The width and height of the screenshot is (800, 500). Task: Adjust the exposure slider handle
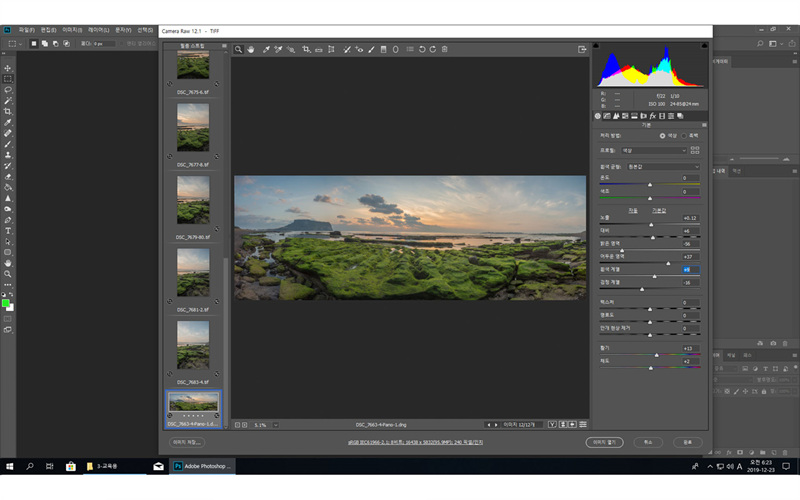click(651, 224)
